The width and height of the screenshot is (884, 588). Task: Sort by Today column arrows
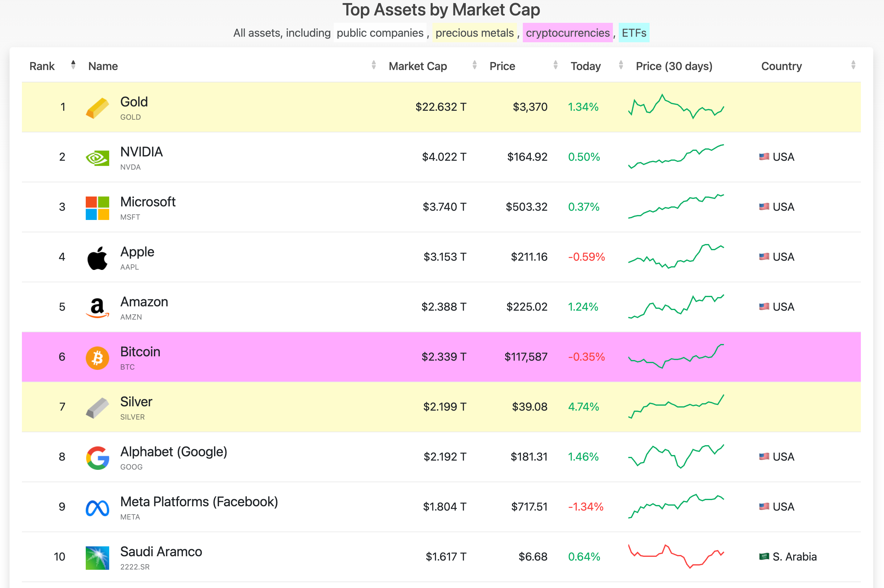[621, 65]
